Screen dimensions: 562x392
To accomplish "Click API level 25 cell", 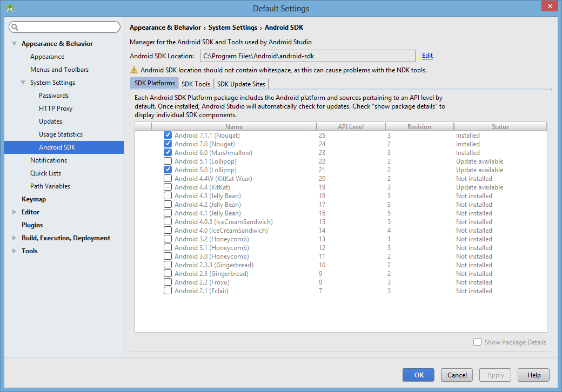I will tap(322, 136).
